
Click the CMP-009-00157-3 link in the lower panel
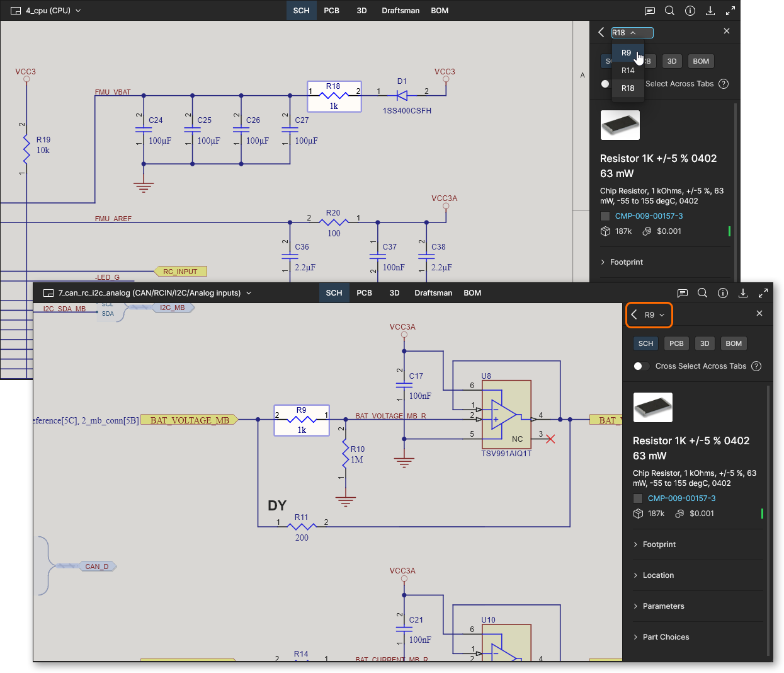681,498
